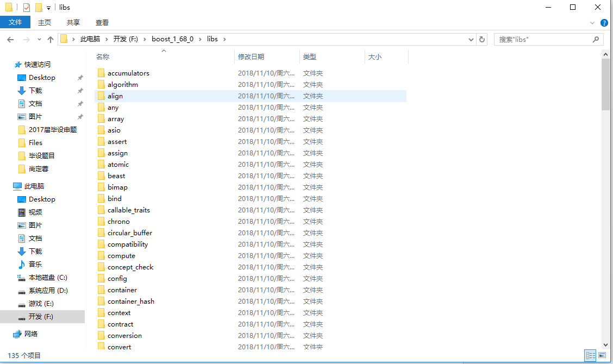Open the customize quick access toolbar dropdown
The image size is (613, 364).
[48, 7]
